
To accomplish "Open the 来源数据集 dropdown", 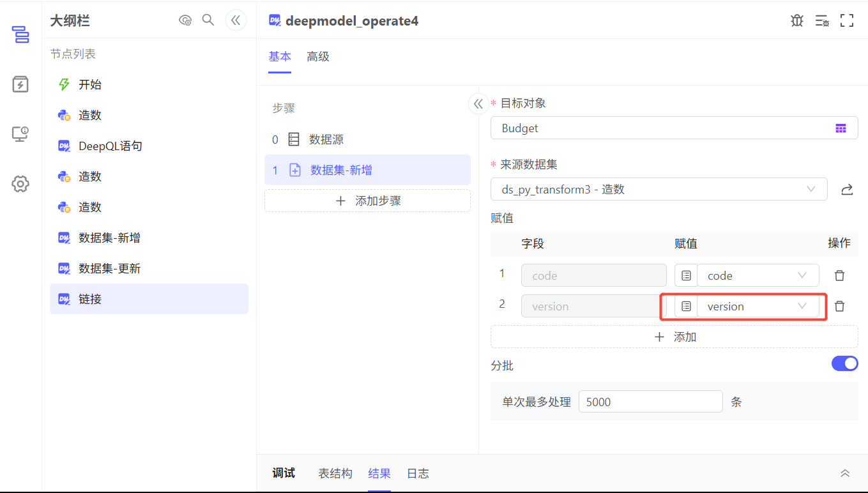I will click(x=659, y=190).
